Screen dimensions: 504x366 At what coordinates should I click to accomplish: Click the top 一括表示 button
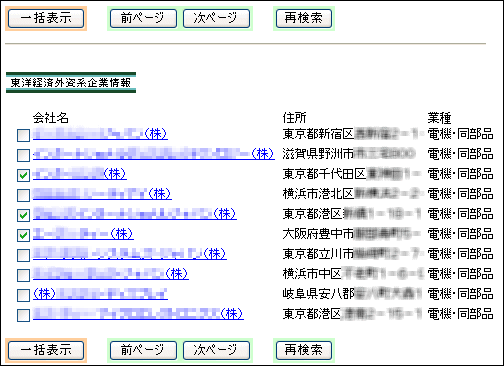click(x=46, y=18)
